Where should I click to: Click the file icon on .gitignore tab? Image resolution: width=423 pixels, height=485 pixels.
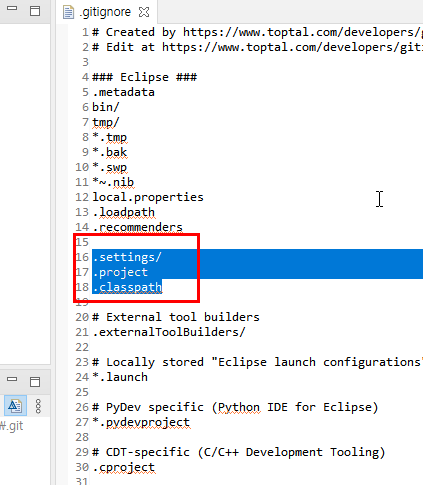(x=68, y=12)
